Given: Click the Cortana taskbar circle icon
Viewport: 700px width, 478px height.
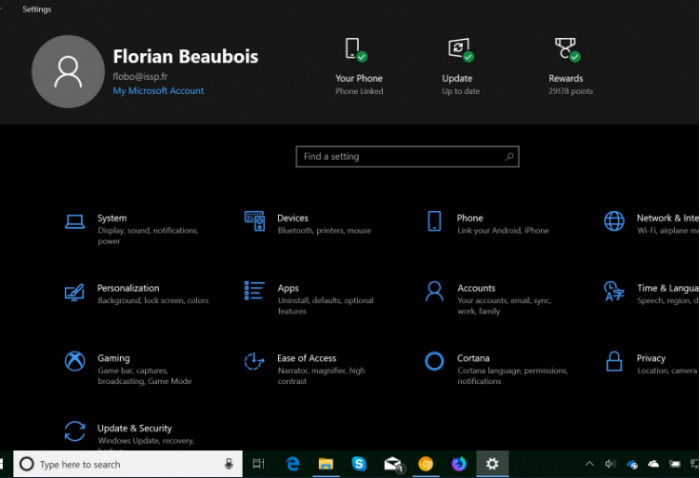Looking at the screenshot, I should pos(26,464).
